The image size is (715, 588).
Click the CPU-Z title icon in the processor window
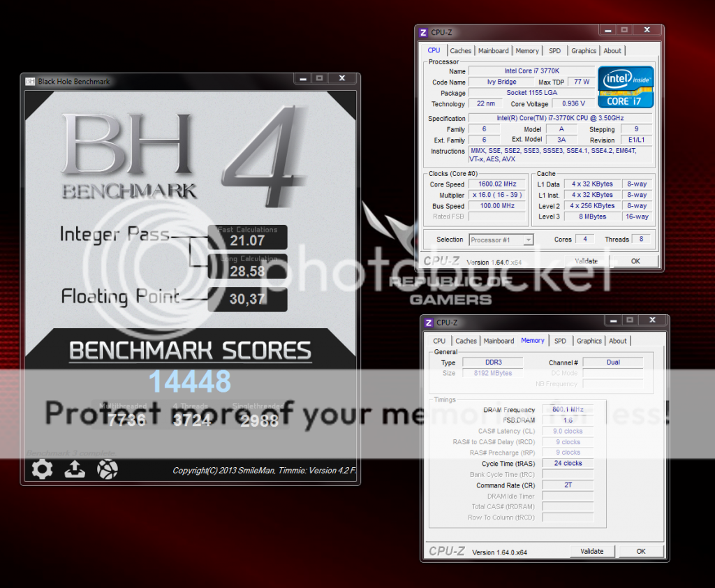point(423,32)
